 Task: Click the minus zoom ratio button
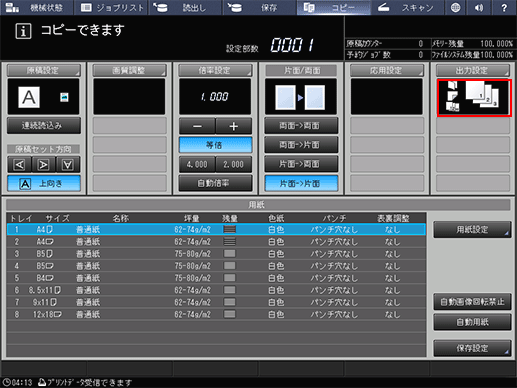(x=197, y=126)
